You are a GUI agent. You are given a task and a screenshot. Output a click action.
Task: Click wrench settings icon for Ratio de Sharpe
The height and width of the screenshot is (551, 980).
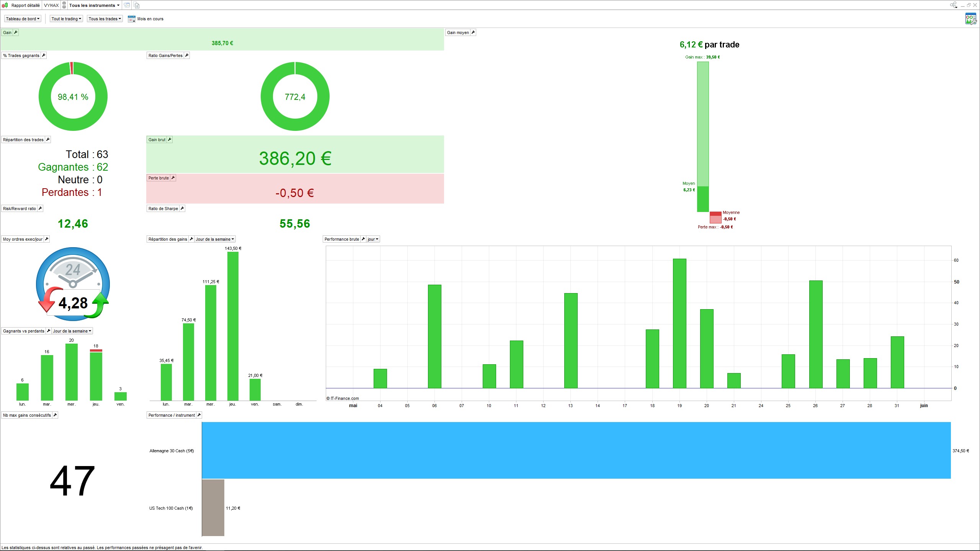[x=182, y=209]
